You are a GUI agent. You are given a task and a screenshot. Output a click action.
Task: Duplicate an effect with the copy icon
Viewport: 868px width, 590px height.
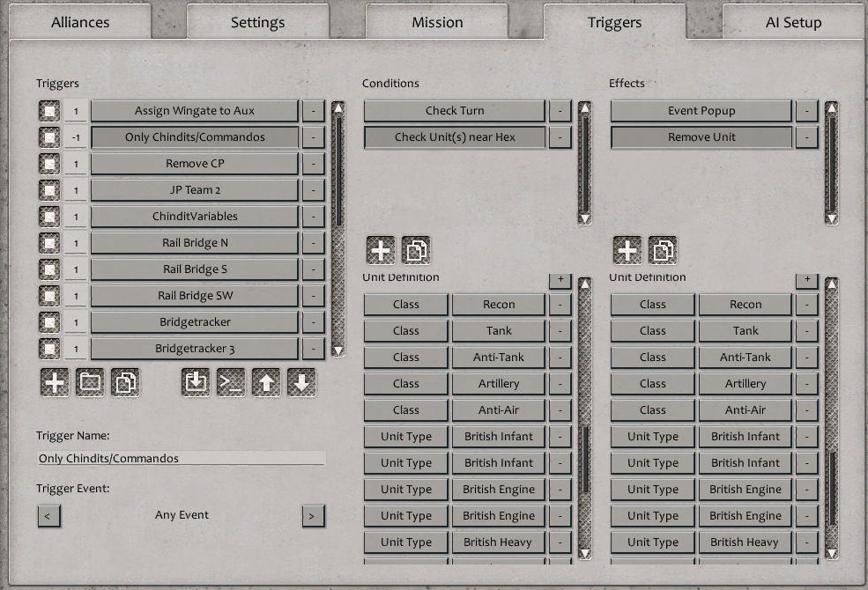[663, 250]
